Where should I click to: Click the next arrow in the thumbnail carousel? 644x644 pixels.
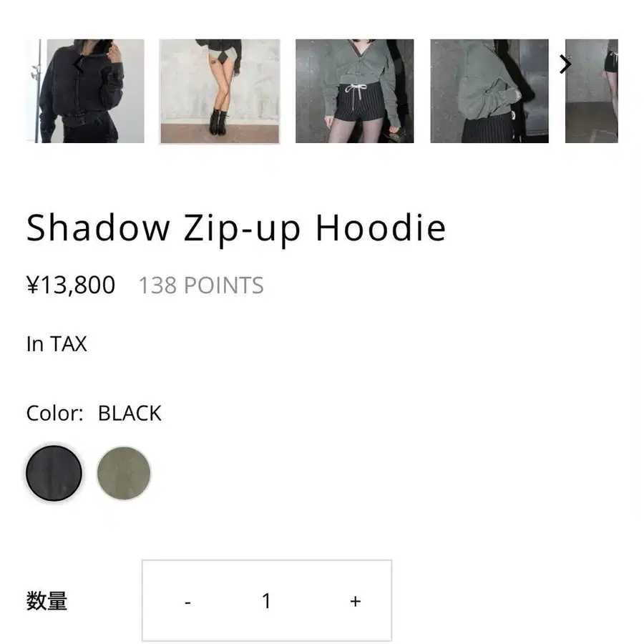(565, 64)
